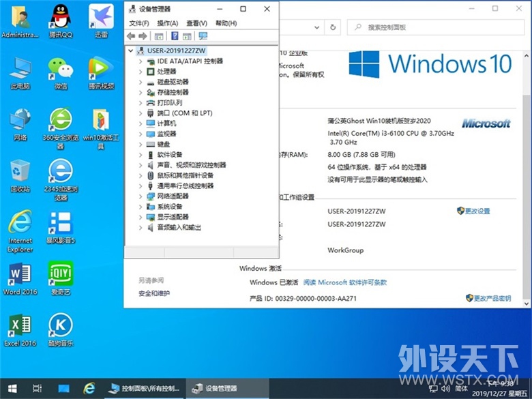Screen dimensions: 532x399
Task: Switch to 设备管理器 taskbar window
Action: click(x=227, y=389)
